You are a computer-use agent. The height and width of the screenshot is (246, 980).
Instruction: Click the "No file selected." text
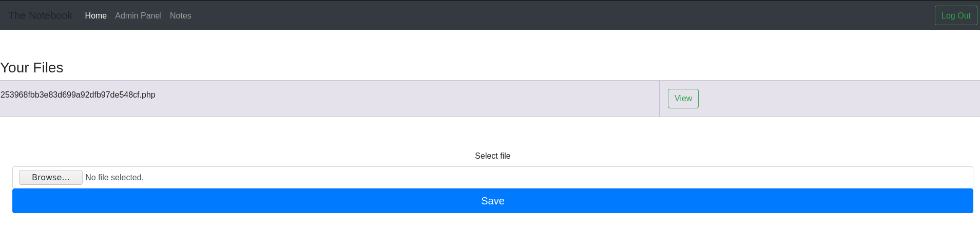pyautogui.click(x=114, y=178)
